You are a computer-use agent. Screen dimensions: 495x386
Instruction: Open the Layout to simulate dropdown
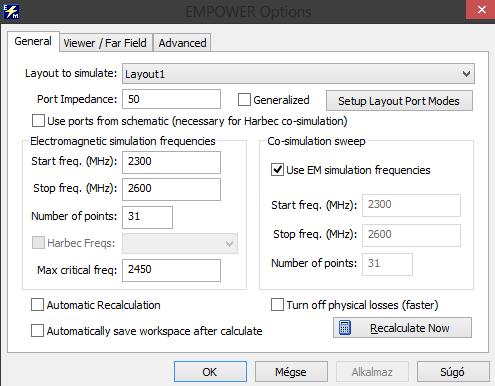pos(298,74)
